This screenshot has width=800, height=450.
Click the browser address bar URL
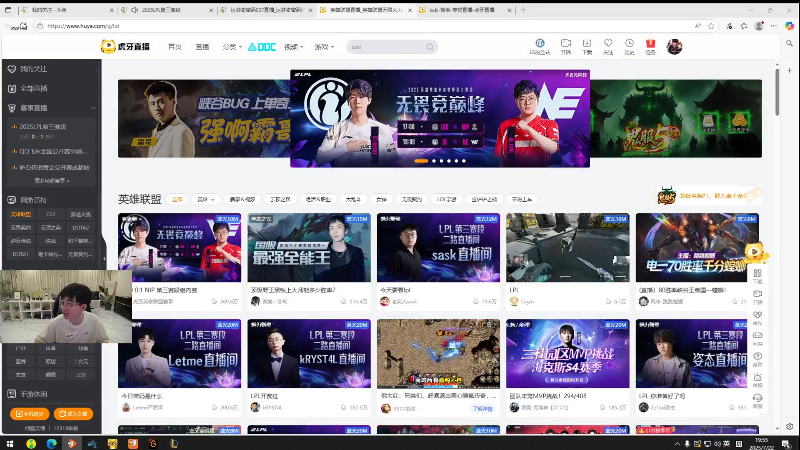83,26
